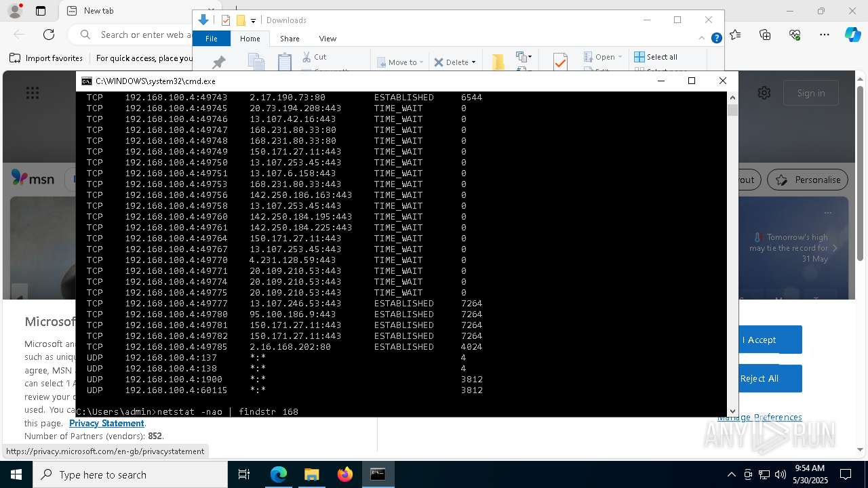Open taskbar clock showing 9:54 AM
The height and width of the screenshot is (488, 868).
point(810,474)
